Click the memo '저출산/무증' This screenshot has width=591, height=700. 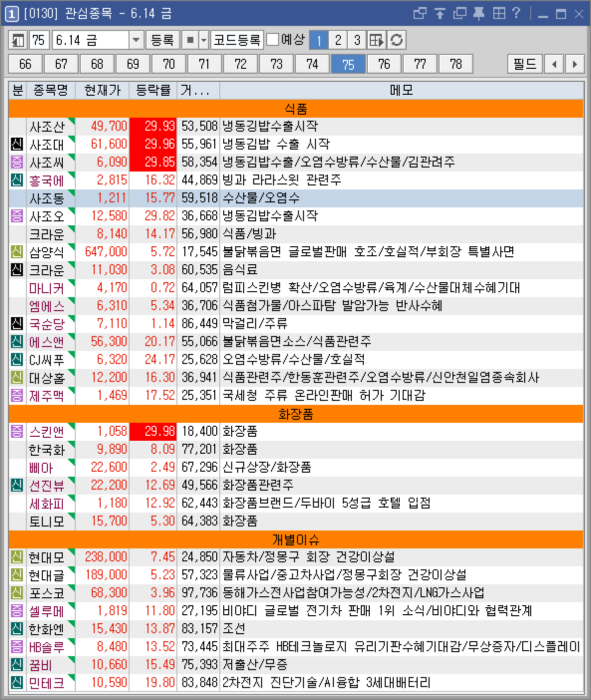pos(255,665)
